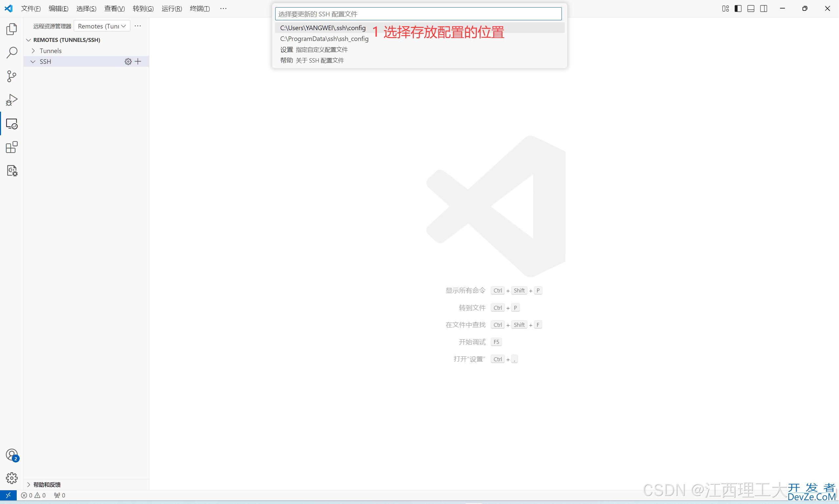
Task: Click the SSH config gear icon
Action: [x=128, y=62]
